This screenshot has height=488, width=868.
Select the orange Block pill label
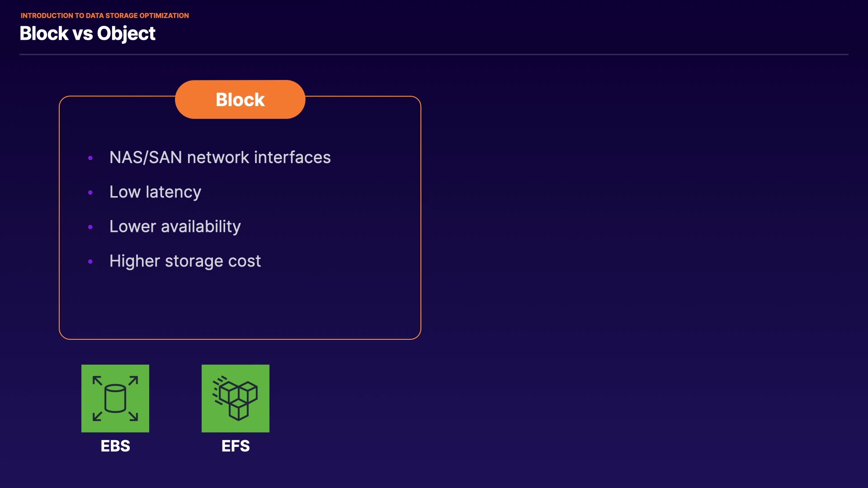click(240, 99)
